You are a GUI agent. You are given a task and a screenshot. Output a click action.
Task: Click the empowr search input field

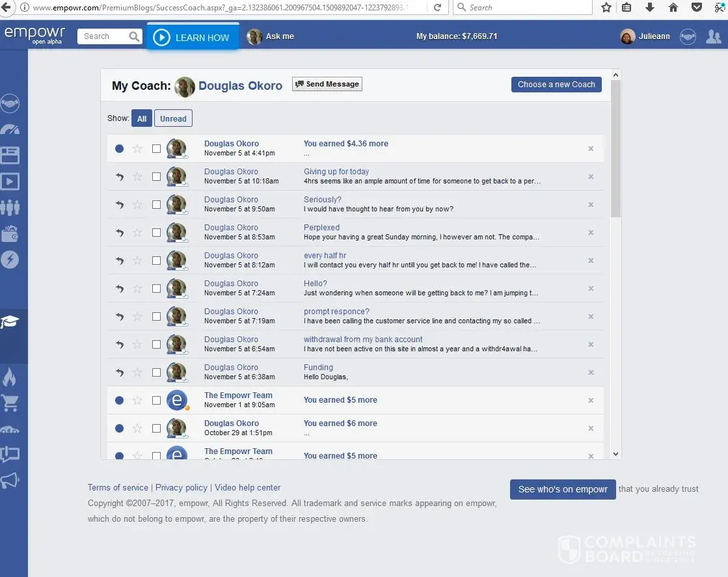tap(104, 36)
